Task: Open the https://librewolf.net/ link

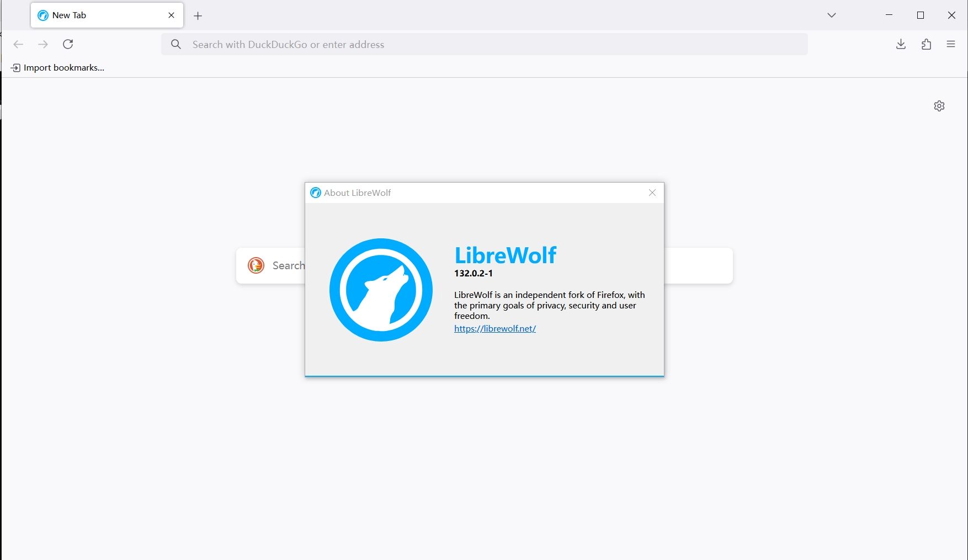Action: click(x=495, y=328)
